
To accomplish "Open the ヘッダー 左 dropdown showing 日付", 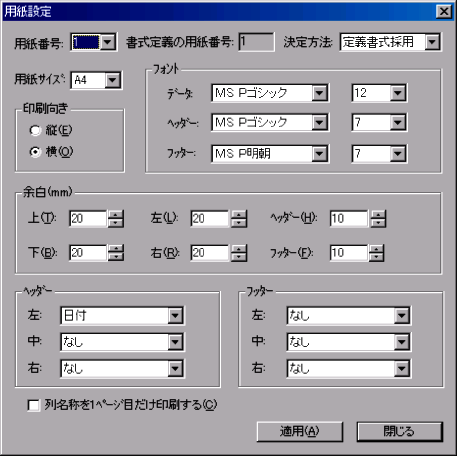I will coord(175,315).
